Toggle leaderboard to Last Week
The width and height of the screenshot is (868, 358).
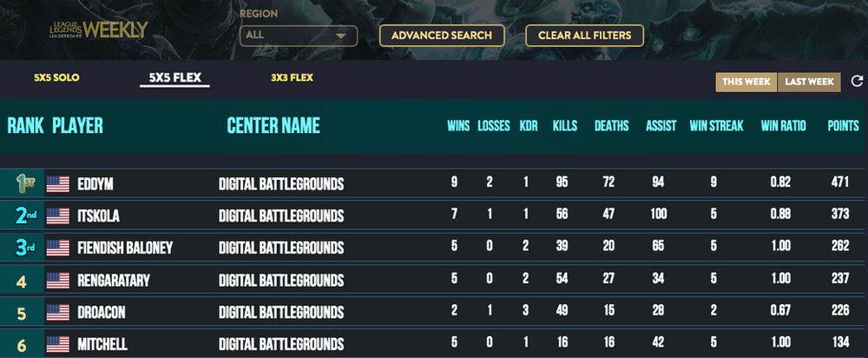(809, 82)
